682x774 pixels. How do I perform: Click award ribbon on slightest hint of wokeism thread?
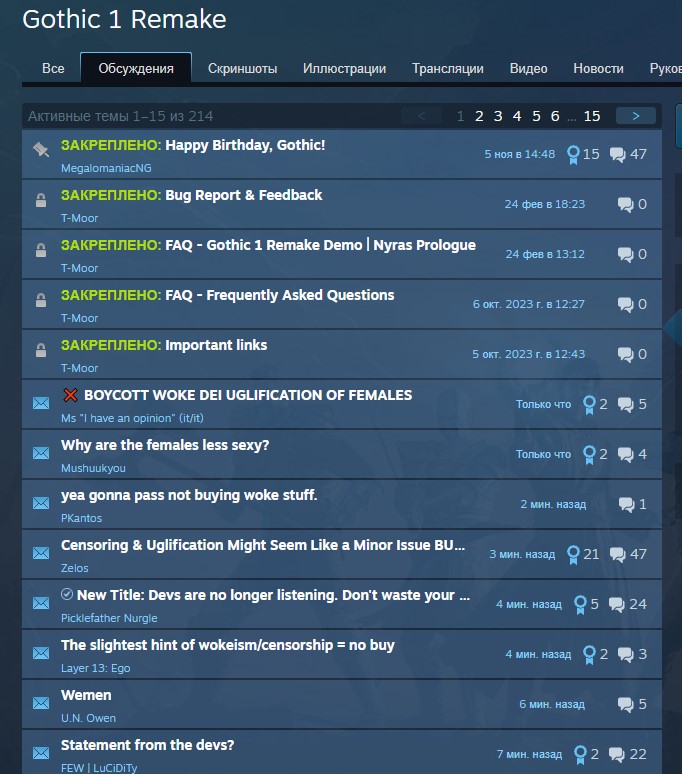589,655
